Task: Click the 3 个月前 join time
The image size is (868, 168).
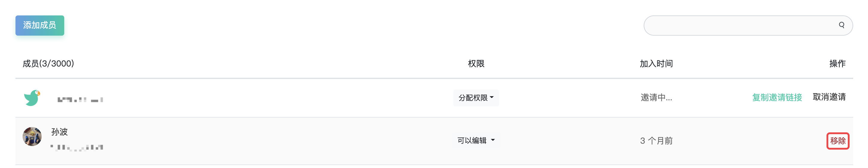Action: click(656, 141)
